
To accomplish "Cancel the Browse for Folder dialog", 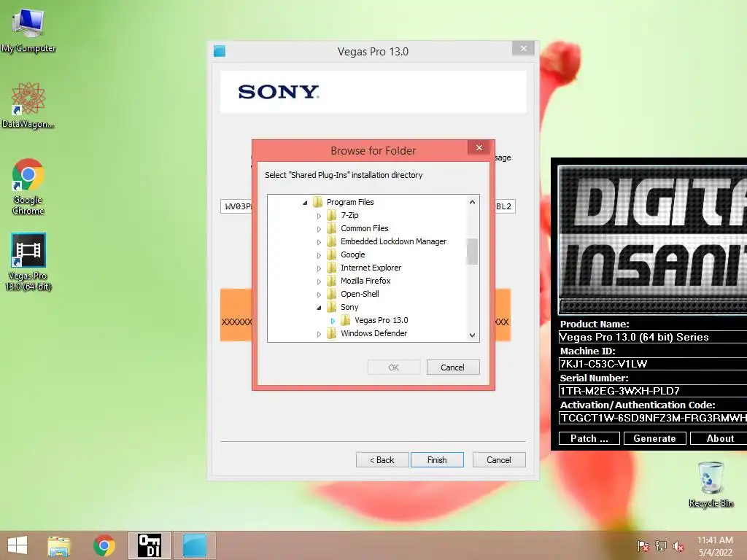I will 452,367.
